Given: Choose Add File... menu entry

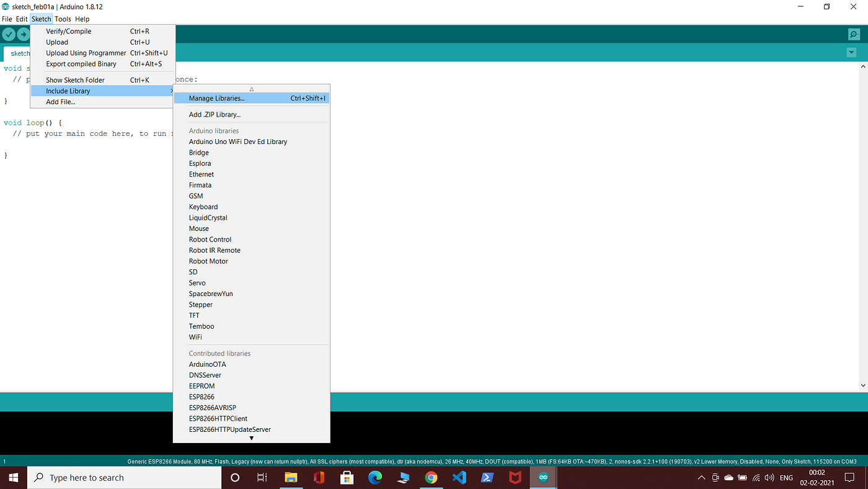Looking at the screenshot, I should tap(103, 102).
